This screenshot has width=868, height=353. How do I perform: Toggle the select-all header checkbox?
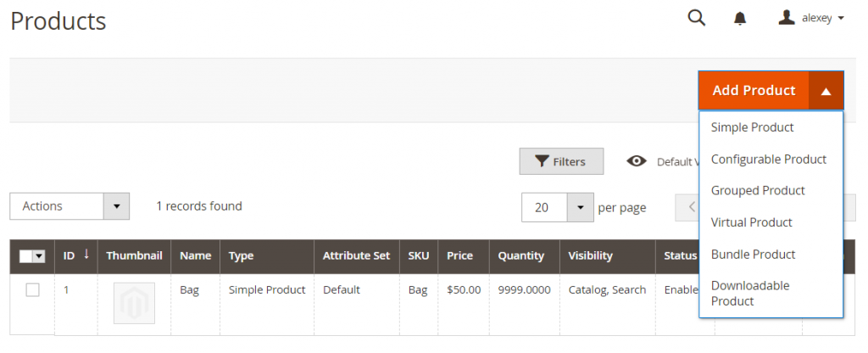click(25, 256)
